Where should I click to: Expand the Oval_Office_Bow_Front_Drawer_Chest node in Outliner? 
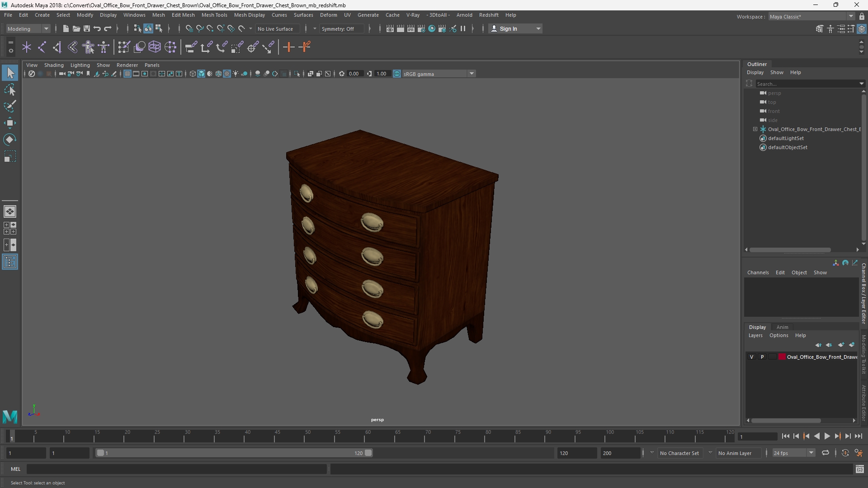click(755, 129)
